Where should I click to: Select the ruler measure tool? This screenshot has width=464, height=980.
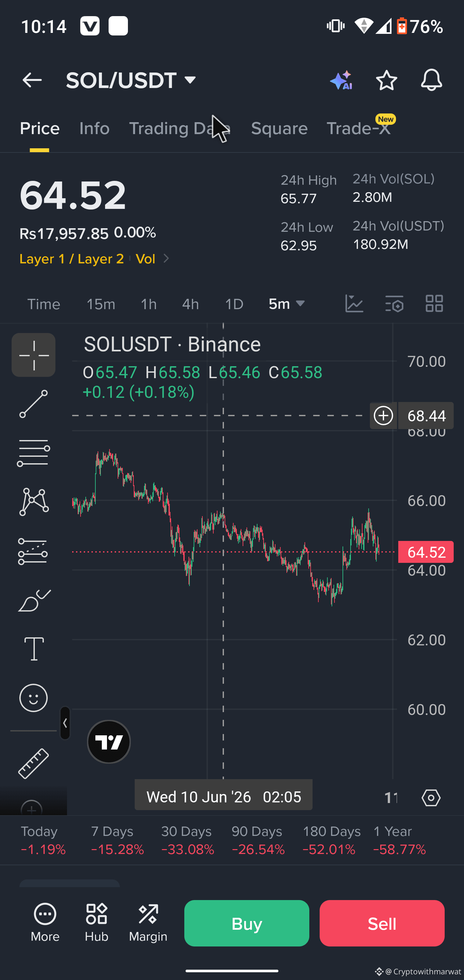34,764
